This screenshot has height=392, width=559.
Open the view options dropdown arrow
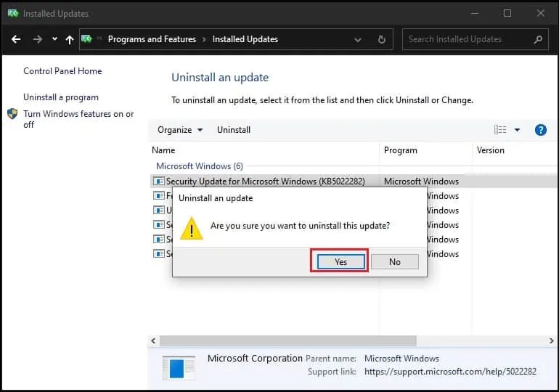coord(518,130)
